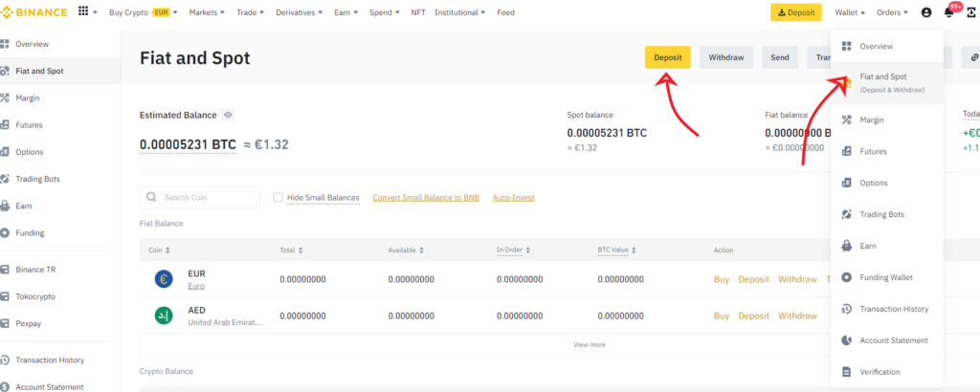Click Funding icon in left sidebar
The width and height of the screenshot is (980, 392).
[x=5, y=233]
